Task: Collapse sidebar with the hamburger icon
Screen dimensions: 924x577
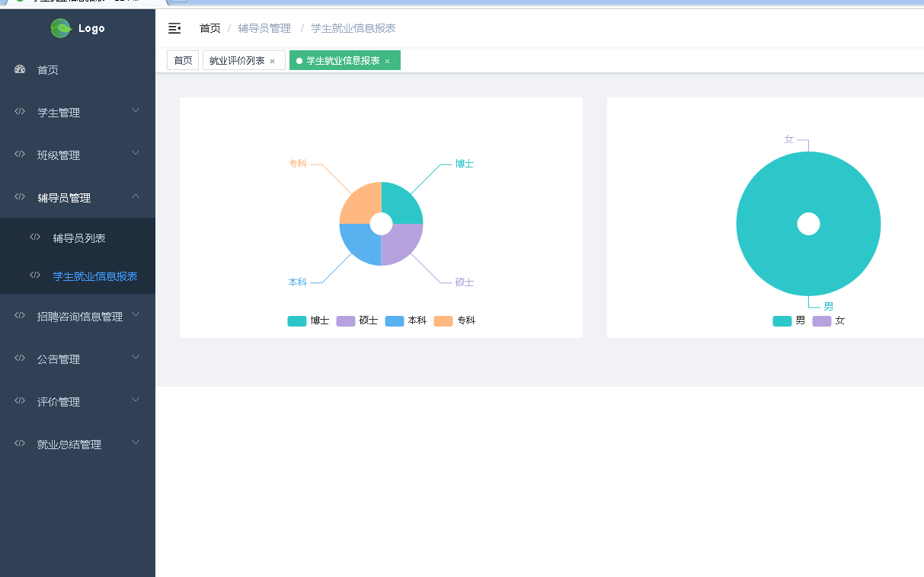Action: coord(174,28)
